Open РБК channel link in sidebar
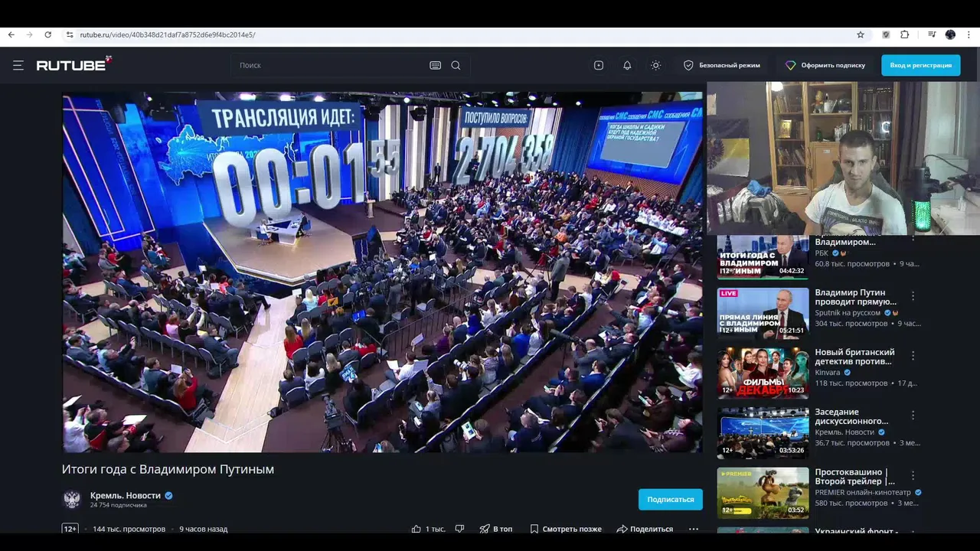Screen dimensions: 980x551 [822, 253]
